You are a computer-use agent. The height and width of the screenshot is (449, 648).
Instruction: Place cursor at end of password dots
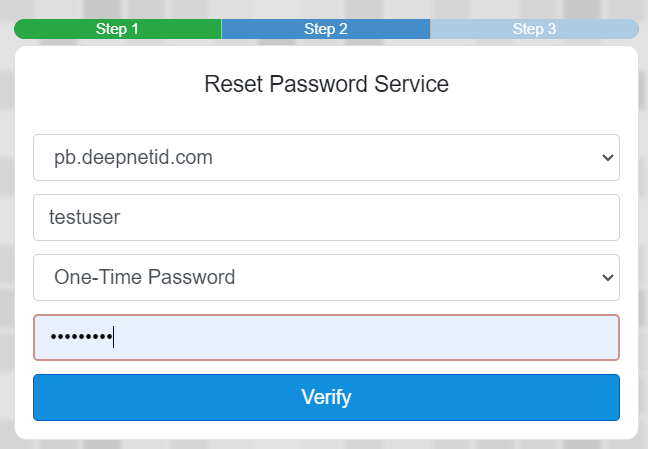114,337
